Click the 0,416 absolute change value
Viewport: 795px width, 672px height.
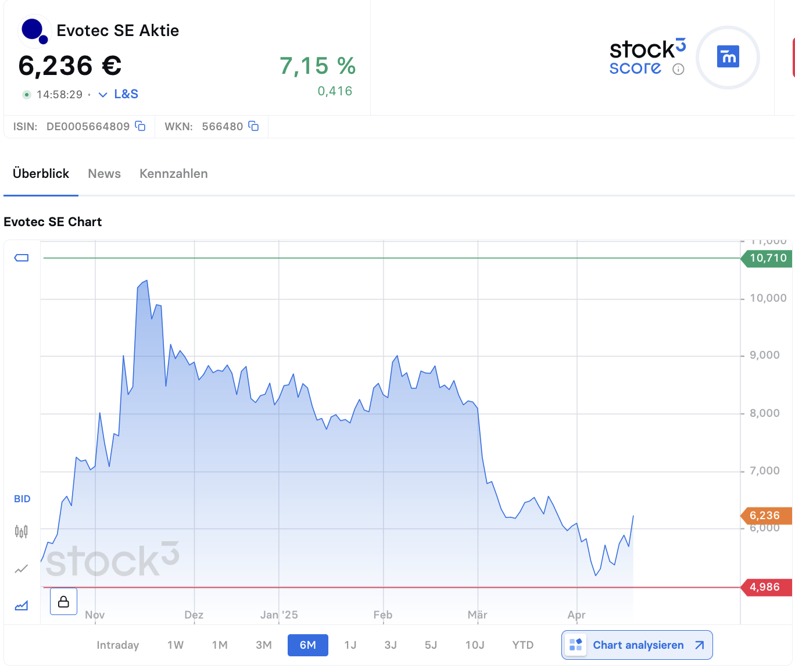pos(335,91)
